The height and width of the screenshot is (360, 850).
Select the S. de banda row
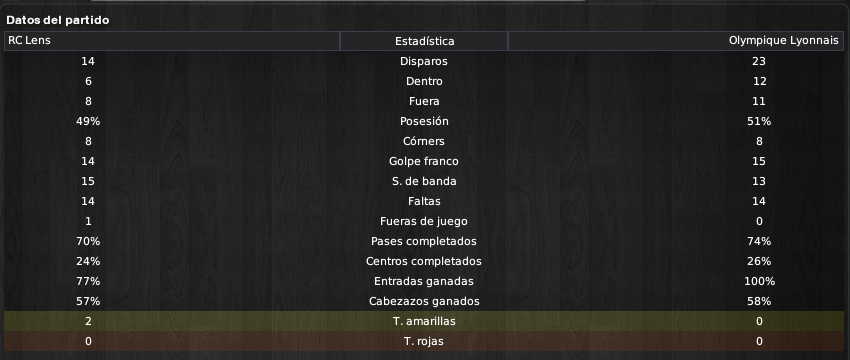click(x=424, y=182)
